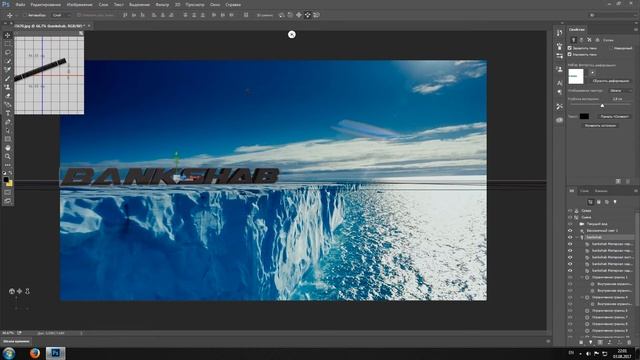This screenshot has height=360, width=640.
Task: Click the Сбросить деформацию button
Action: [611, 81]
